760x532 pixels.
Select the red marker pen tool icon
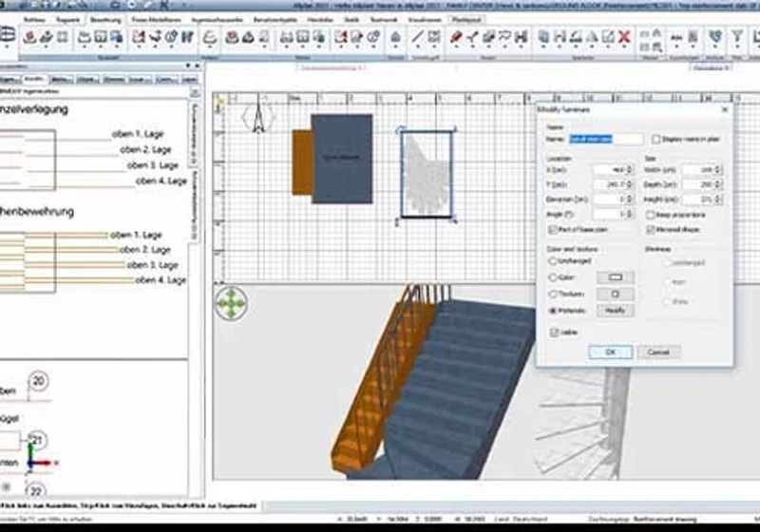pos(456,36)
